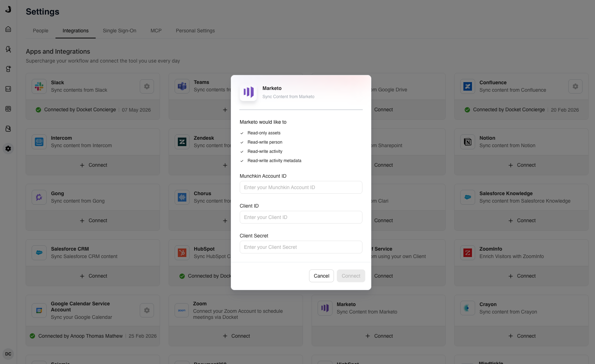Cancel the Marketo connection dialog
595x364 pixels.
coord(322,276)
